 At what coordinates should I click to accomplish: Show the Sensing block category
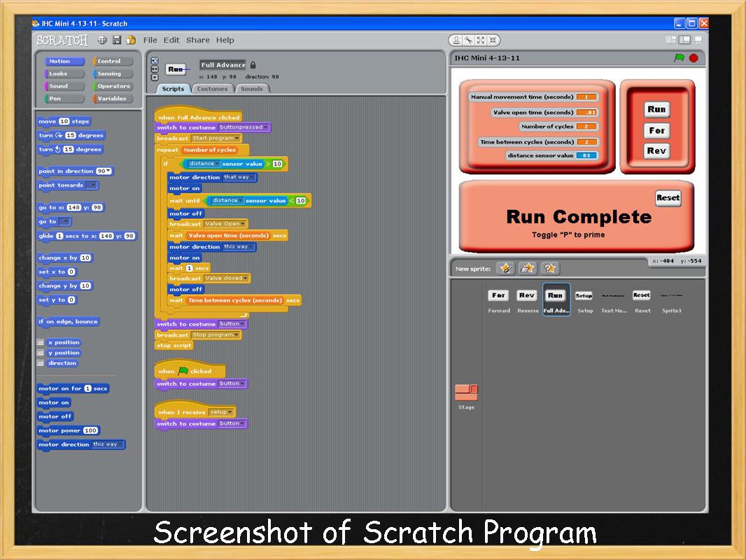(x=113, y=73)
